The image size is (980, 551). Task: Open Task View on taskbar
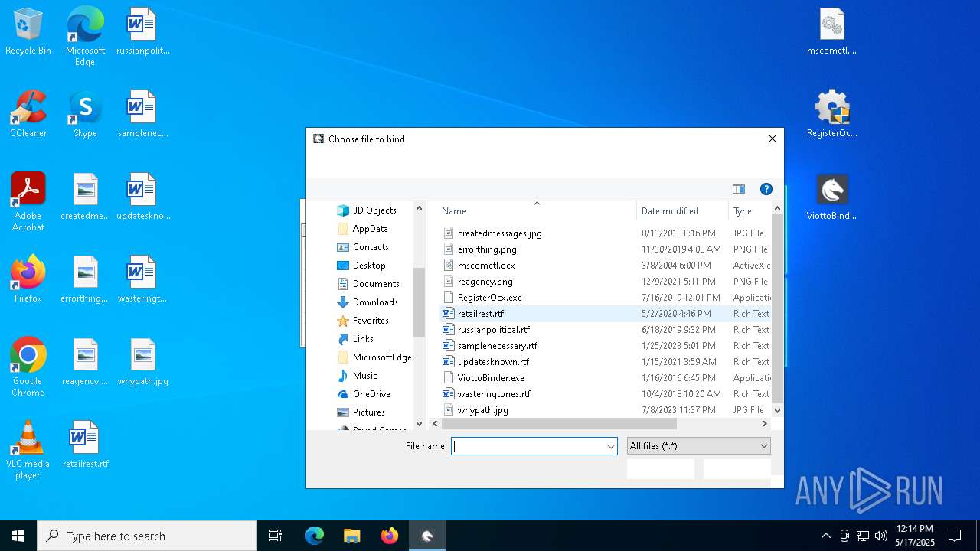point(276,536)
